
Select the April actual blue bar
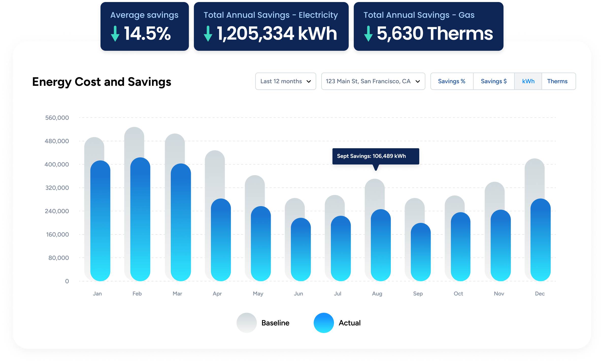[221, 240]
